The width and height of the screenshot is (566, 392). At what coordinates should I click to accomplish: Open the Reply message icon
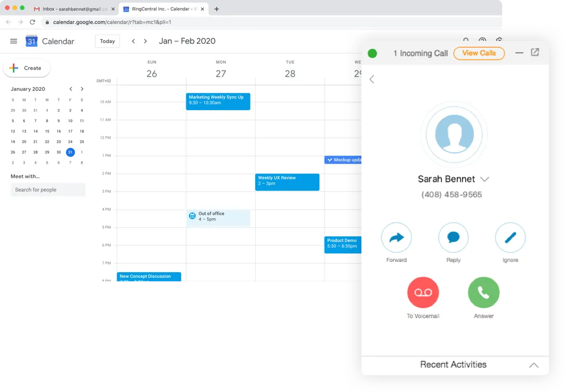pyautogui.click(x=453, y=237)
